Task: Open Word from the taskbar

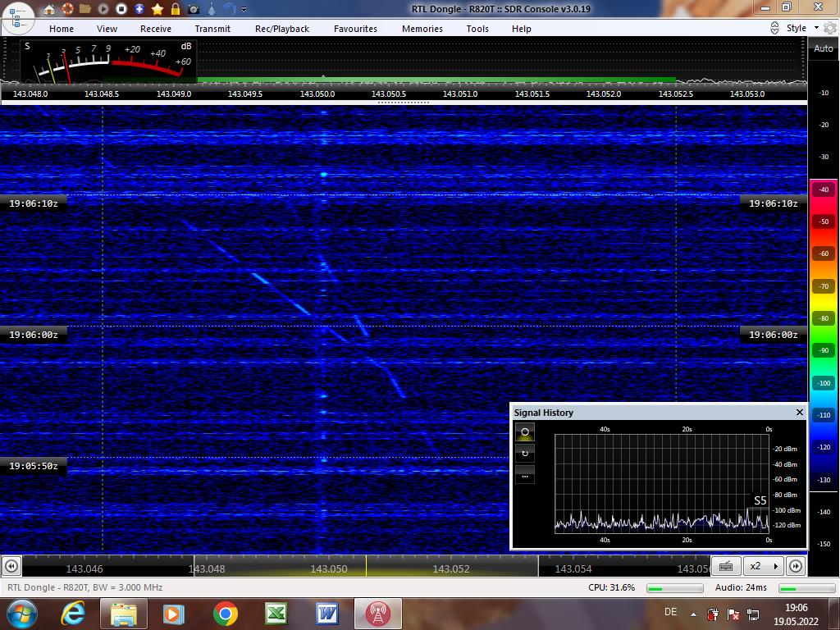Action: pos(327,614)
